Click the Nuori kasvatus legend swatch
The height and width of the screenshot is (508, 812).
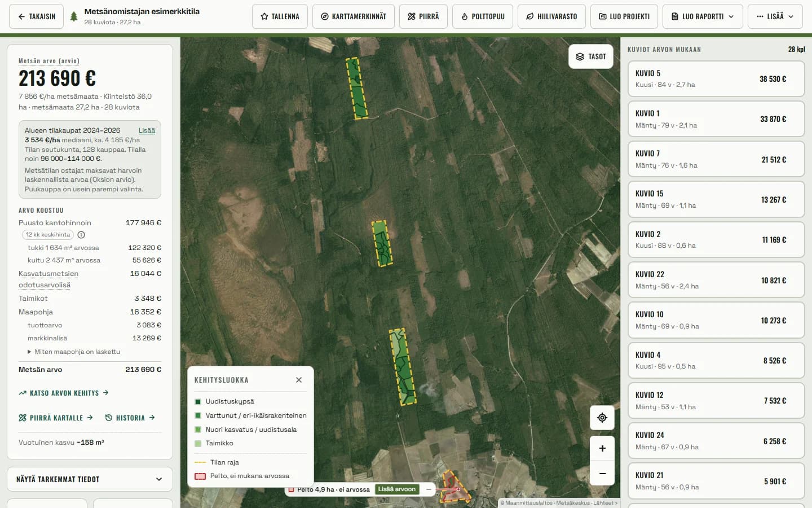point(198,430)
